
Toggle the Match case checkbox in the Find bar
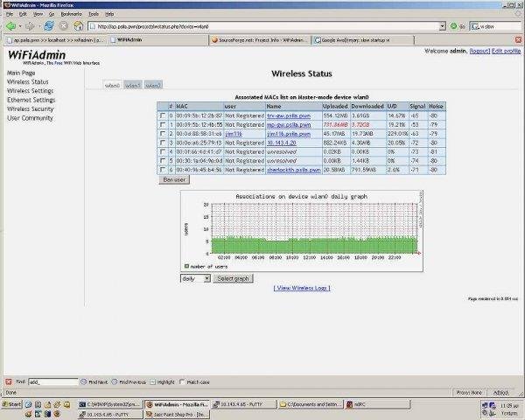(182, 381)
